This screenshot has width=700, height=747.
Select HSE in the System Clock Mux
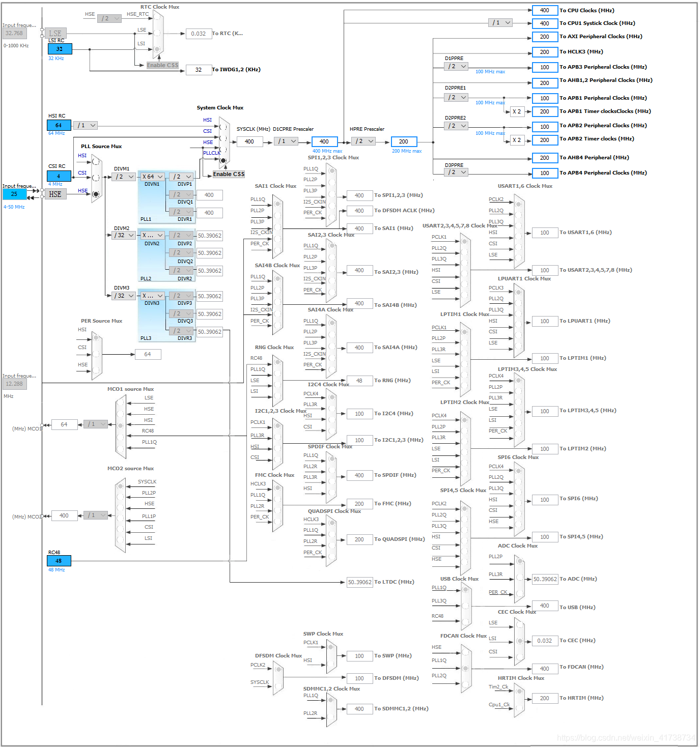click(223, 149)
